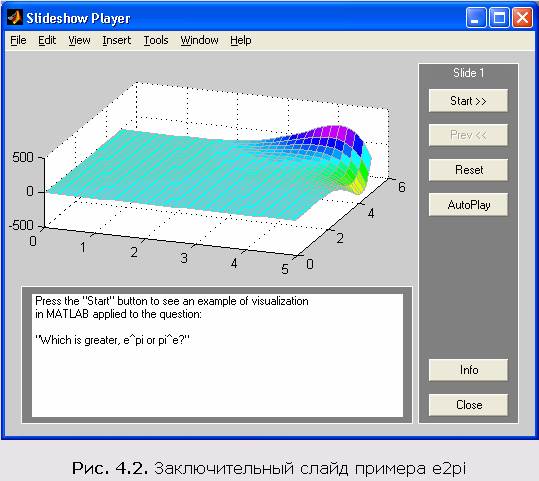Reset the slideshow with Reset button

coord(468,170)
